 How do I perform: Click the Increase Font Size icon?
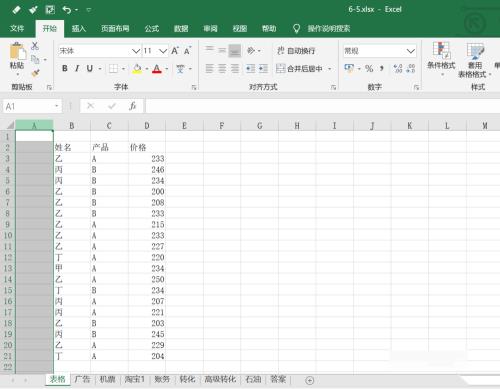point(175,51)
